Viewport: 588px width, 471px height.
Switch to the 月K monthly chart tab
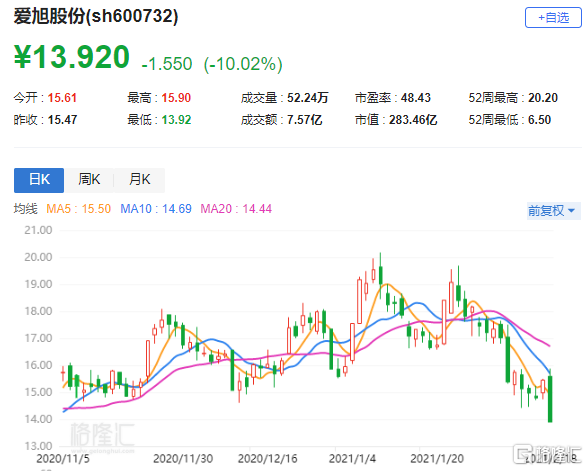(x=140, y=180)
